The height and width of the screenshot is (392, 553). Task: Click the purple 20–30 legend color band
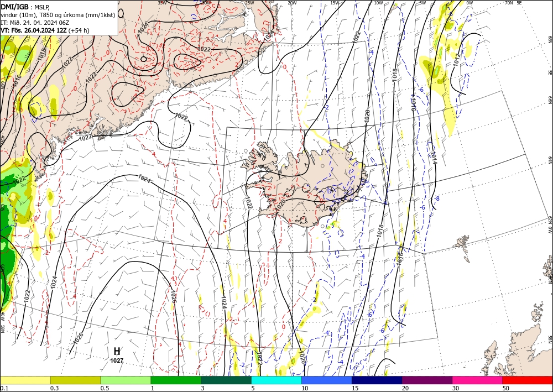coord(427,380)
